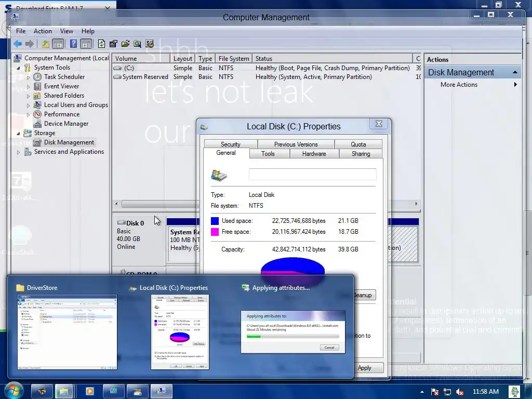Open the File menu
The height and width of the screenshot is (399, 532).
[x=21, y=31]
